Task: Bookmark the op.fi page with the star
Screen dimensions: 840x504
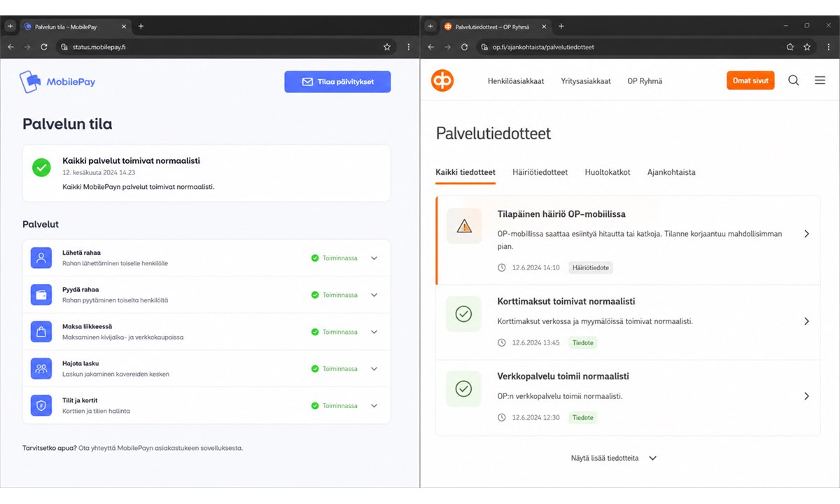Action: click(x=807, y=47)
